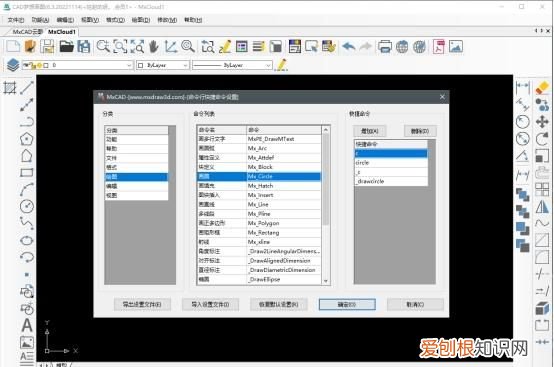Screen dimensions: 554x367
Task: Close the shortcut command settings dialog
Action: [442, 96]
